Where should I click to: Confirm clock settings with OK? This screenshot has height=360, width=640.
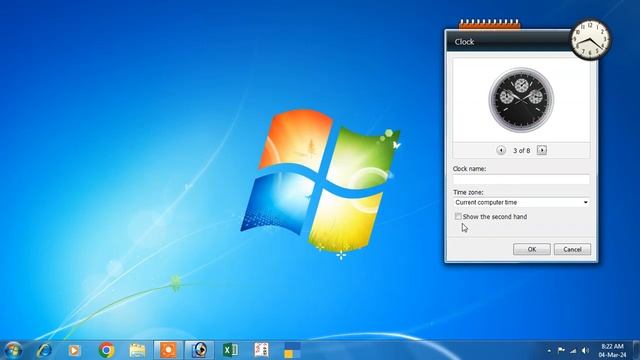[x=531, y=249]
